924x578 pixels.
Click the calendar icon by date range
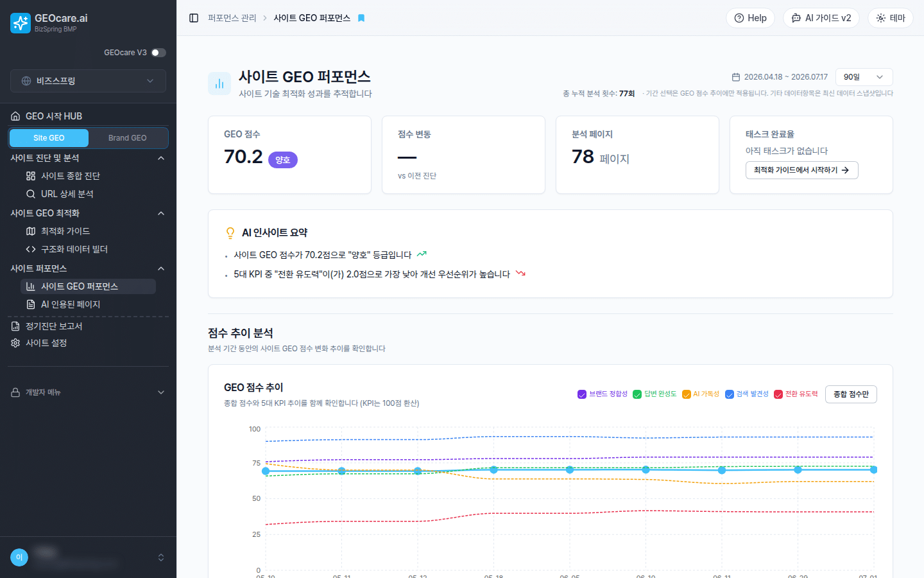point(736,77)
